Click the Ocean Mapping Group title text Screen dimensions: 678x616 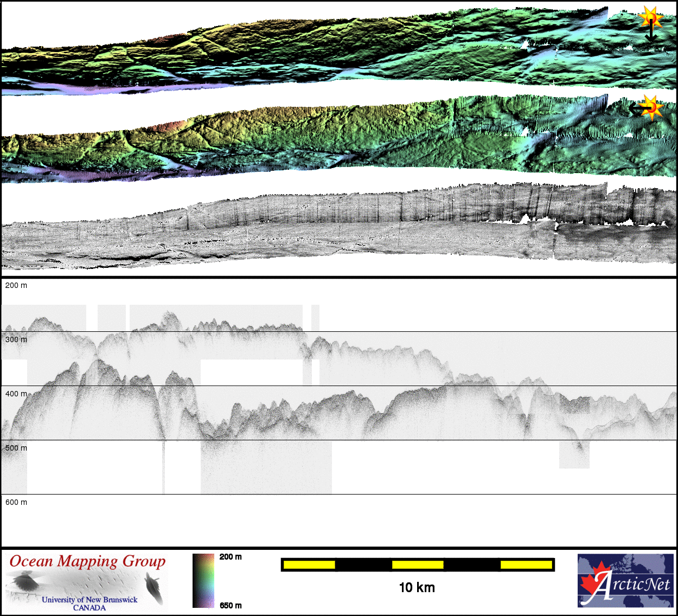point(87,561)
